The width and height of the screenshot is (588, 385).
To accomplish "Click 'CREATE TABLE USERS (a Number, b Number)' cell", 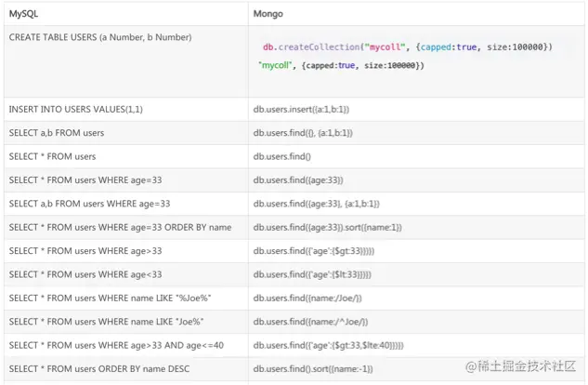I will point(125,61).
